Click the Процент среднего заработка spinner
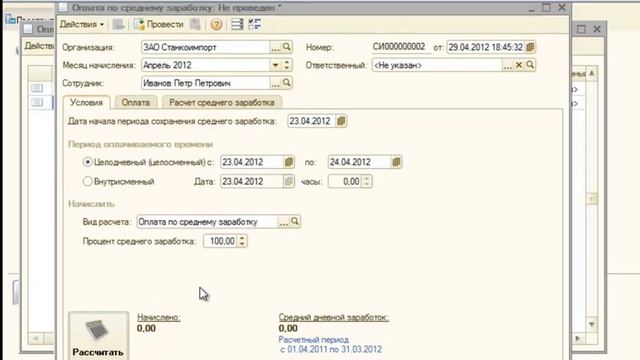Viewport: 640px width, 360px height. pos(242,241)
